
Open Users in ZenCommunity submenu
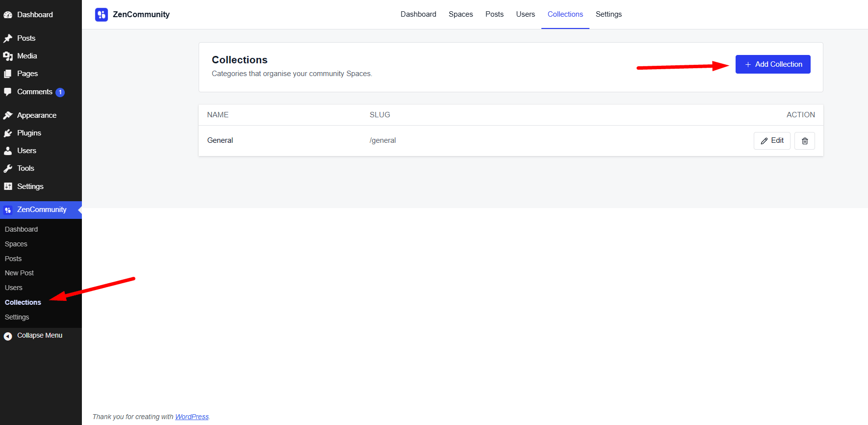click(14, 288)
